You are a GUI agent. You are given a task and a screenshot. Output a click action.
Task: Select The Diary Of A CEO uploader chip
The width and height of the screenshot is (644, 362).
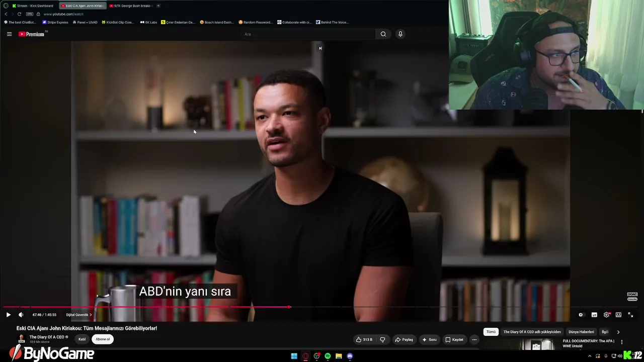(532, 332)
